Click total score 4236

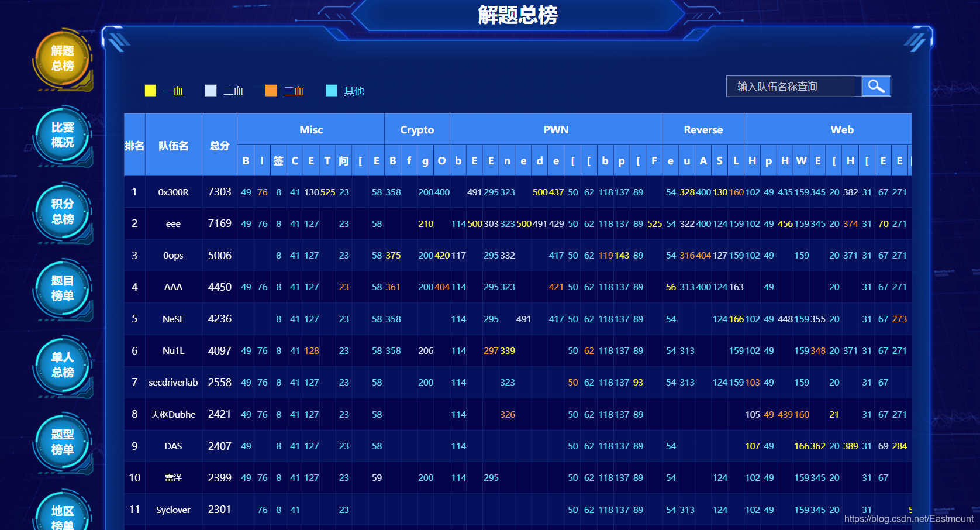coord(220,319)
